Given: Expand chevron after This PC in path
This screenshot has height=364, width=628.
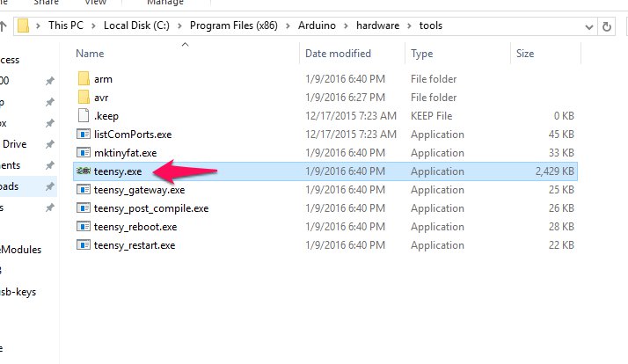Looking at the screenshot, I should click(93, 26).
